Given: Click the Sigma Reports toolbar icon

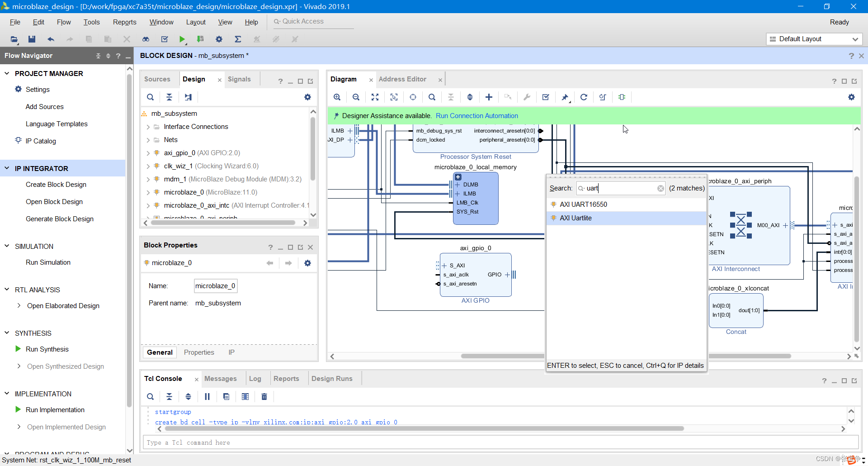Looking at the screenshot, I should (x=238, y=39).
